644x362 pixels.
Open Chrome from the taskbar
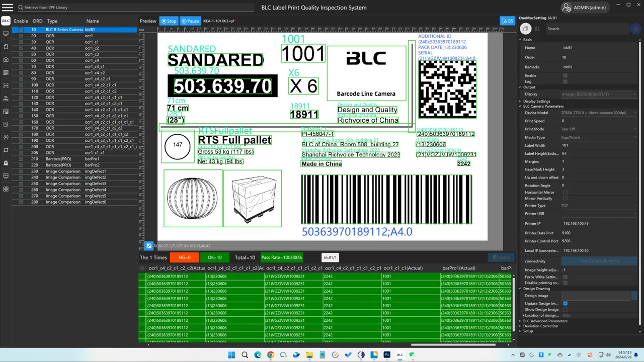coord(271,355)
